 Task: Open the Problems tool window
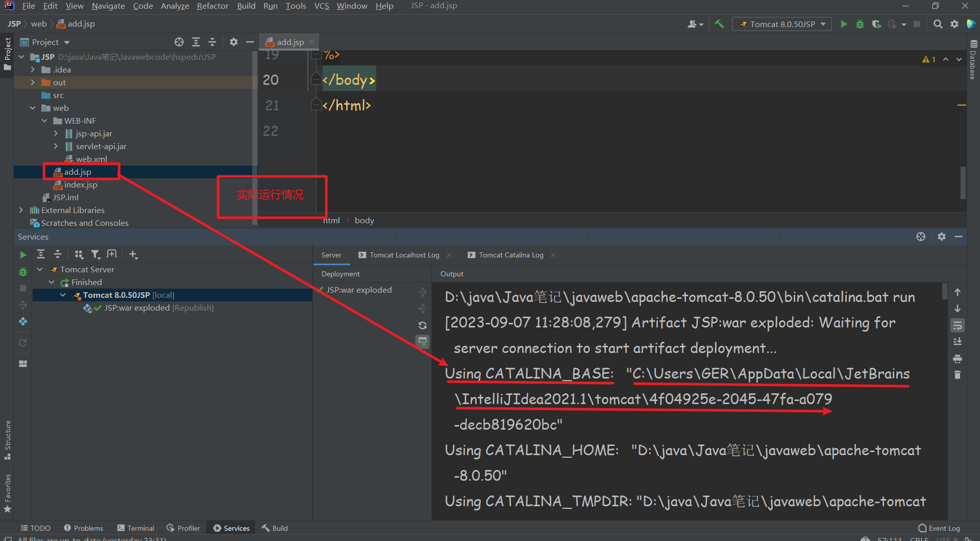[x=84, y=528]
